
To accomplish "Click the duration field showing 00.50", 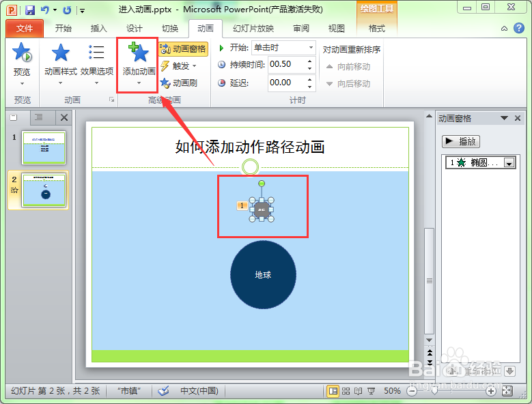I will (287, 64).
